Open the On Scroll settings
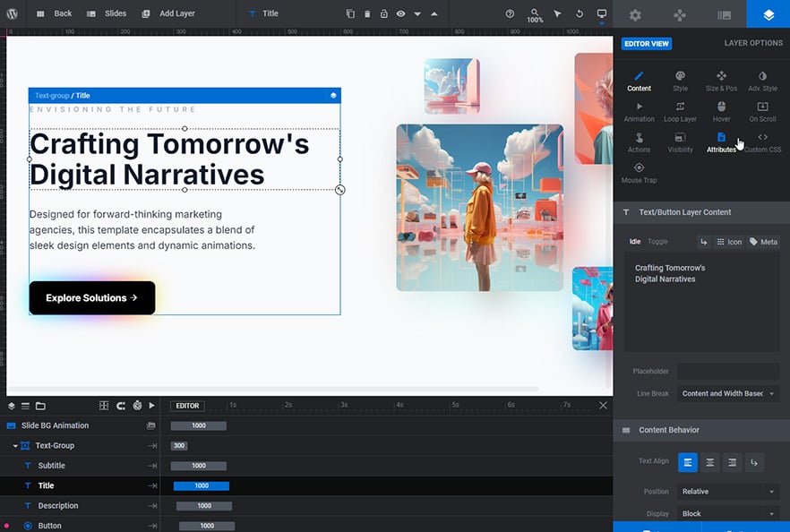The height and width of the screenshot is (532, 790). [x=762, y=112]
